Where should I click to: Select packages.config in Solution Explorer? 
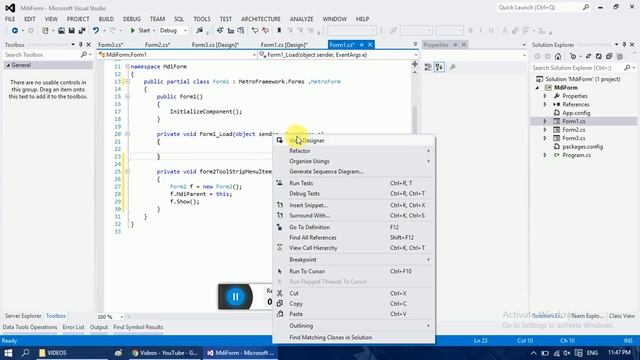coord(582,147)
